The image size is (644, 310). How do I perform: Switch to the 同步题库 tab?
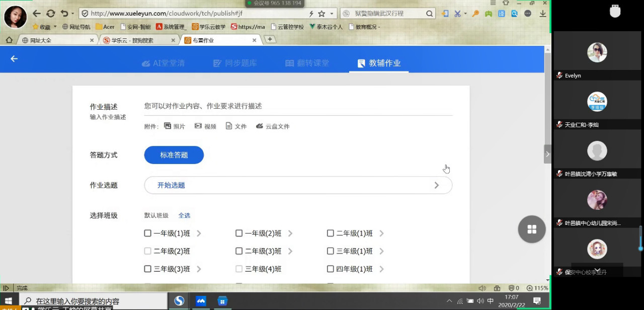(235, 63)
